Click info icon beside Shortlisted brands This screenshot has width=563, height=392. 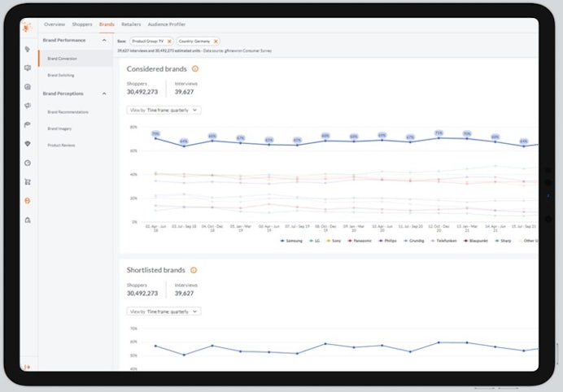194,270
